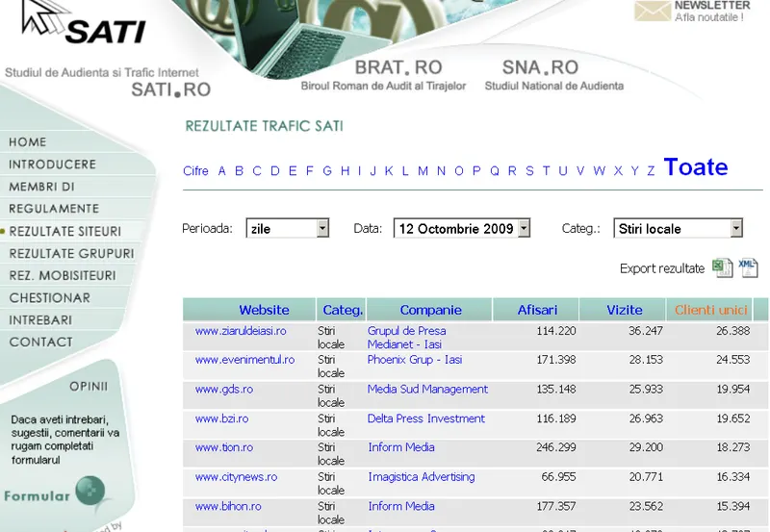This screenshot has width=770, height=532.
Task: Open REZ. MOBISITEURI in the sidebar
Action: pos(63,275)
